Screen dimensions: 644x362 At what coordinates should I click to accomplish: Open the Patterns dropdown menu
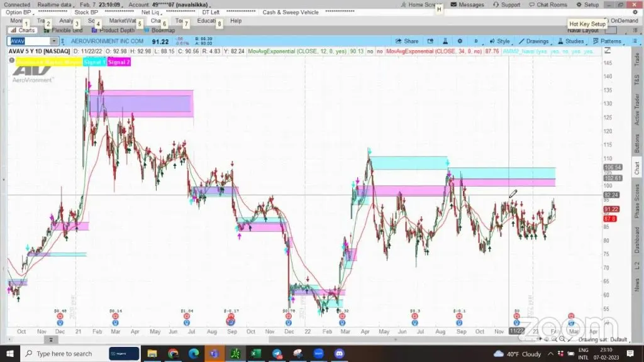(x=608, y=41)
